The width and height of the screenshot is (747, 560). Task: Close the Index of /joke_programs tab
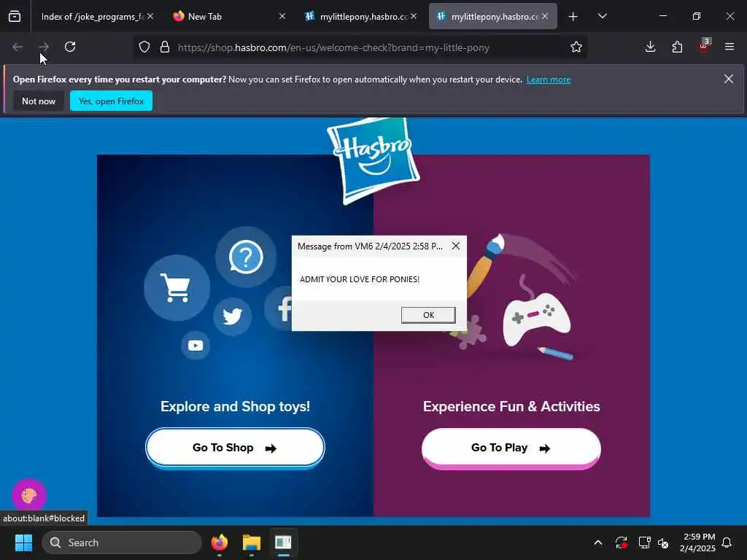[150, 16]
